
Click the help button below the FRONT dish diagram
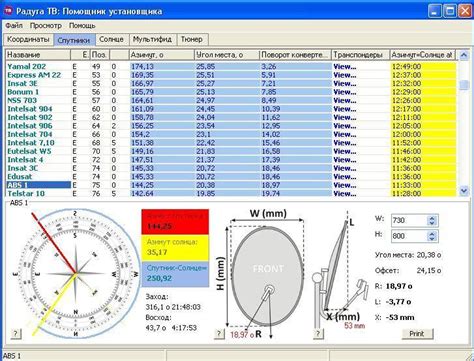pos(219,333)
